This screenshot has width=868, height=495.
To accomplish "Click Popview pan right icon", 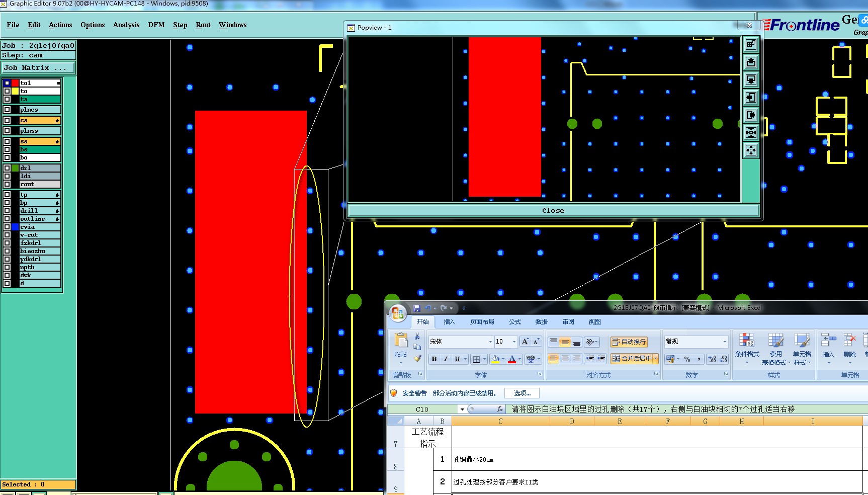I will point(751,115).
